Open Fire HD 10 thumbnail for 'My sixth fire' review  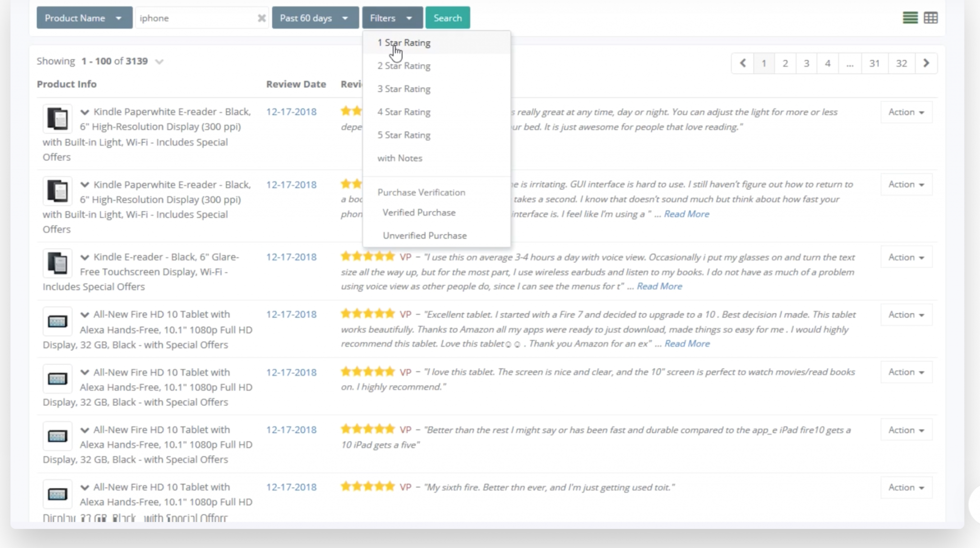coord(57,494)
